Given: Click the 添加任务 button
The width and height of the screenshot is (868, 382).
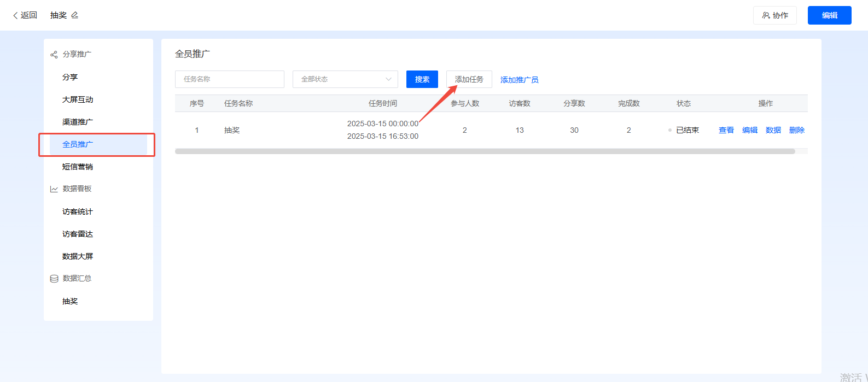Looking at the screenshot, I should coord(469,79).
